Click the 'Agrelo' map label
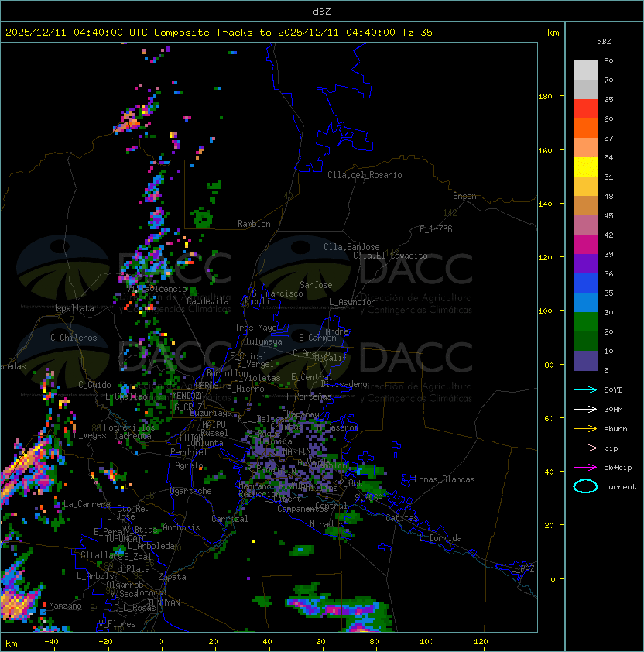The height and width of the screenshot is (652, 644). [x=189, y=465]
